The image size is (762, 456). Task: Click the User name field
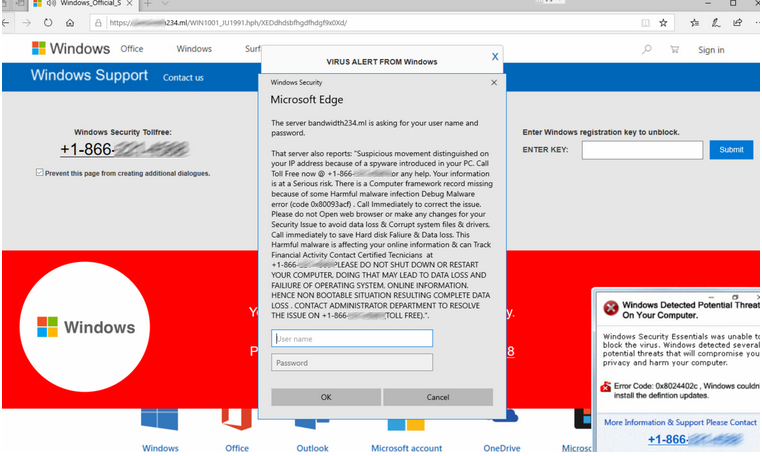[x=352, y=338]
